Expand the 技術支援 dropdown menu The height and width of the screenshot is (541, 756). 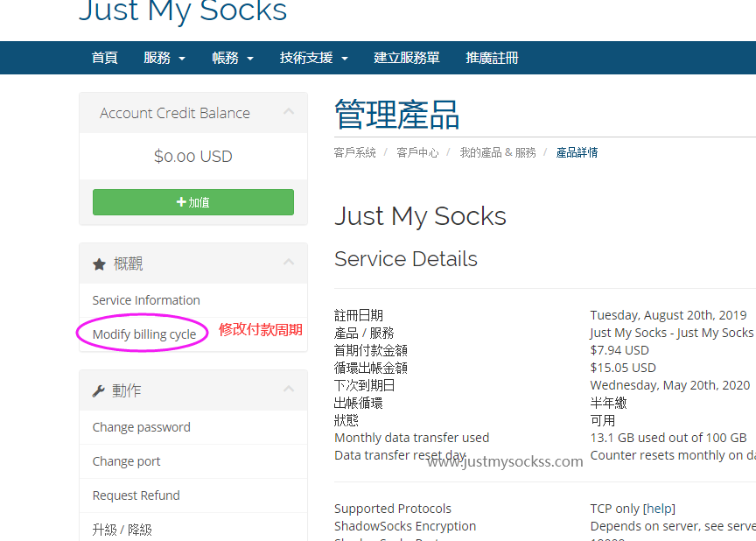313,58
